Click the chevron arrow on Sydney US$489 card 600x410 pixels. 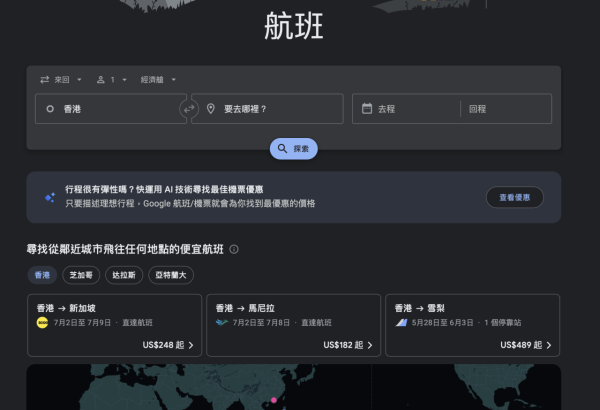coord(547,345)
